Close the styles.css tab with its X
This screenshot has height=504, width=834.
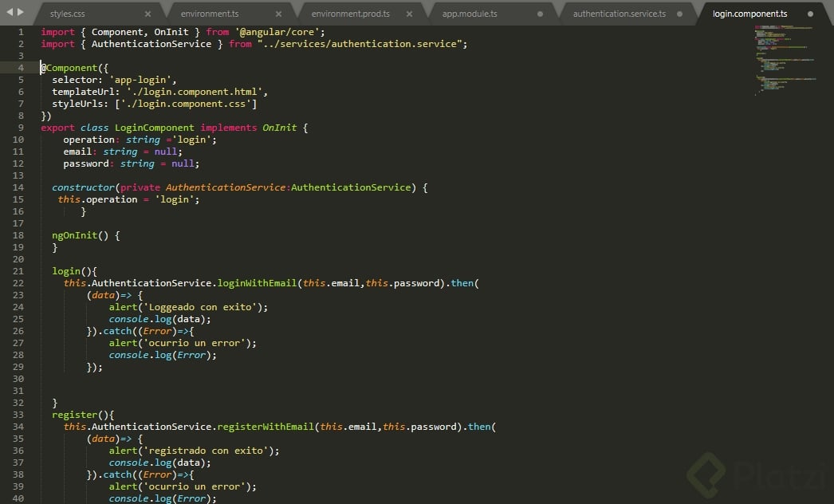point(148,14)
